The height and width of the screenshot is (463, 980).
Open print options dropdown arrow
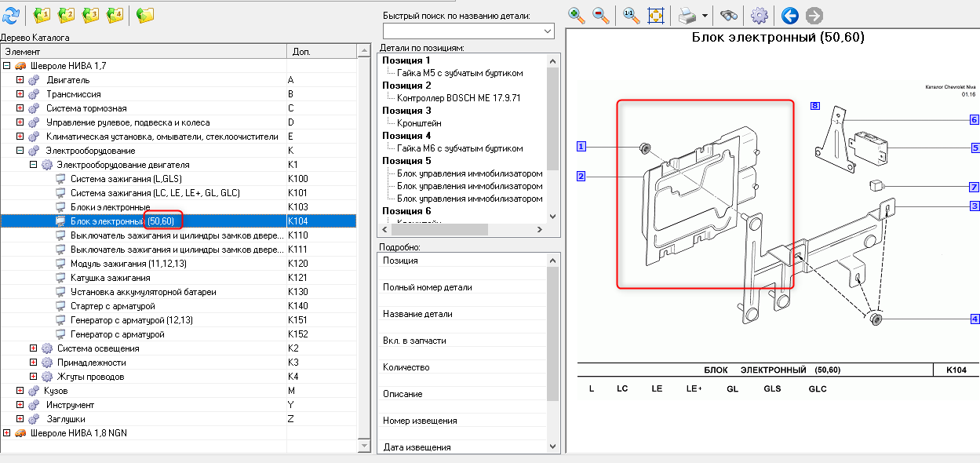(x=705, y=16)
